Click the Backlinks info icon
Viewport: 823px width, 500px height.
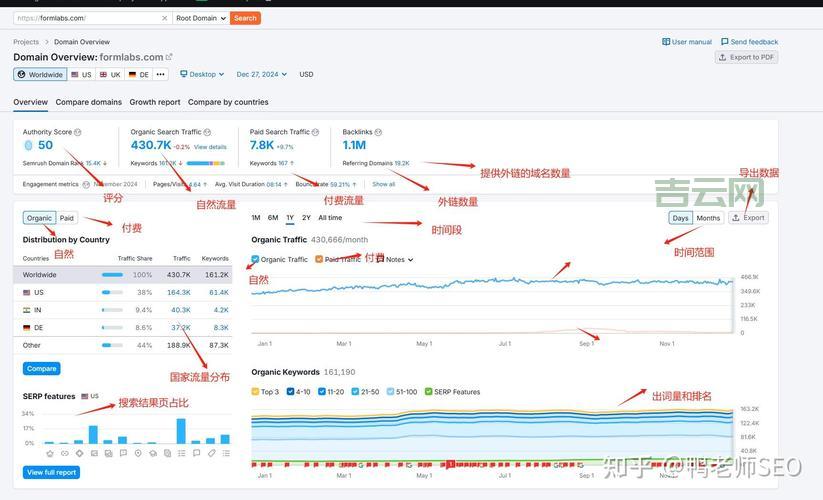pos(378,132)
